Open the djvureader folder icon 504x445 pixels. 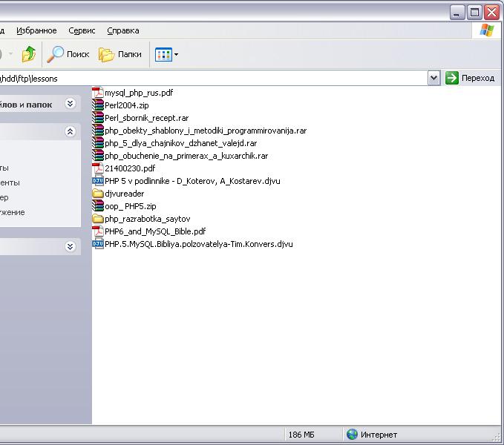pos(98,194)
